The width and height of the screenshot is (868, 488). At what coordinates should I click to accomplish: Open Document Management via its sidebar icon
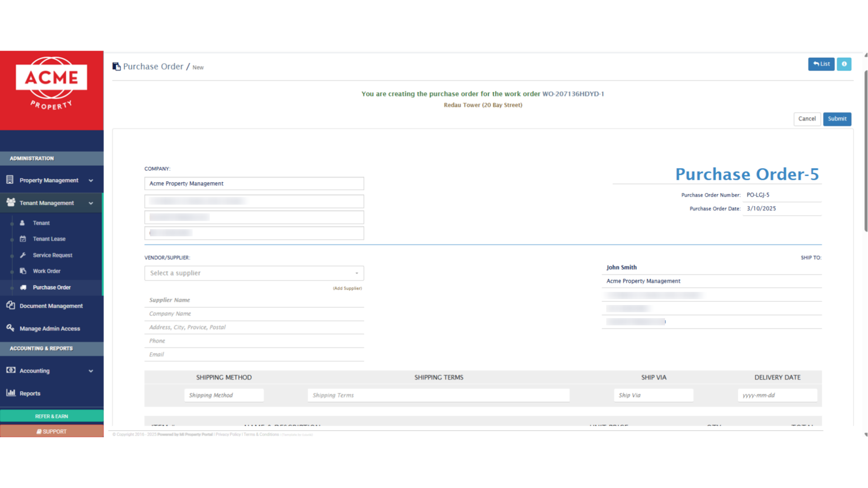pyautogui.click(x=10, y=305)
